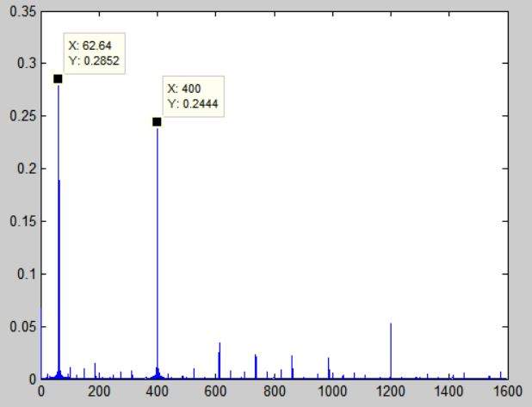
Task: Select the data tip box showing Y: 0.2444
Action: [195, 96]
